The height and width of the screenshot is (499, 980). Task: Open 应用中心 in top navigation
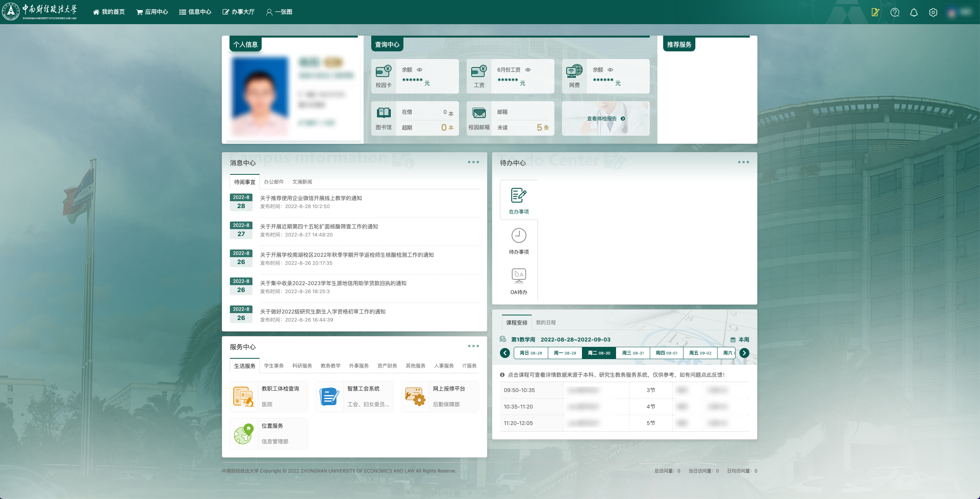pyautogui.click(x=152, y=12)
